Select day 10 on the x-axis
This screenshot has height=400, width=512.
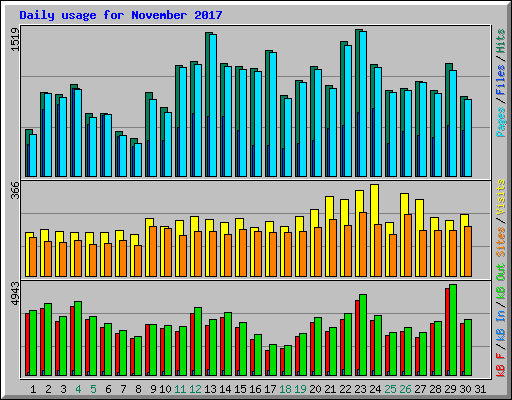coord(165,389)
